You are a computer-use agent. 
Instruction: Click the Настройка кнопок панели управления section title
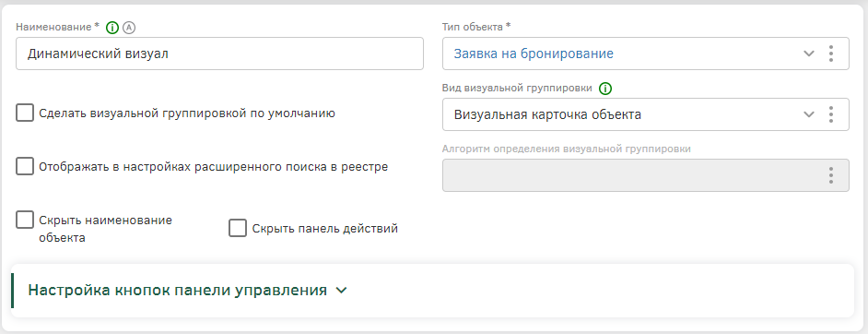point(177,291)
